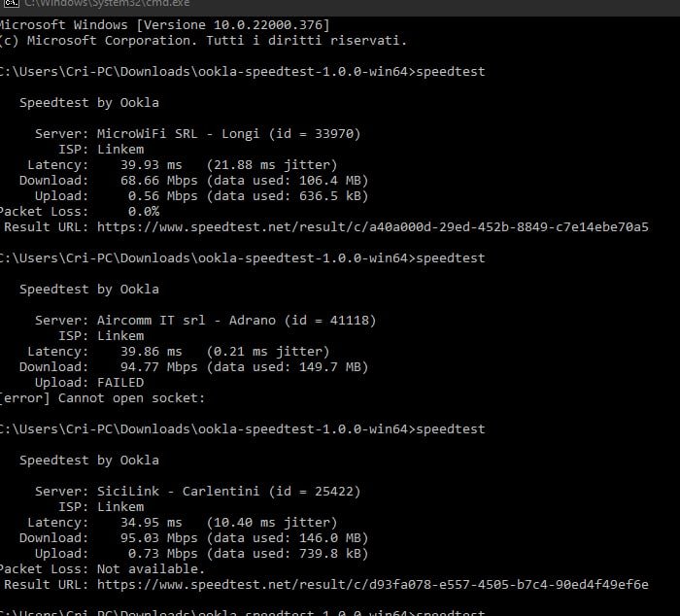Click 'data used: 636.5 kB' text

(288, 196)
